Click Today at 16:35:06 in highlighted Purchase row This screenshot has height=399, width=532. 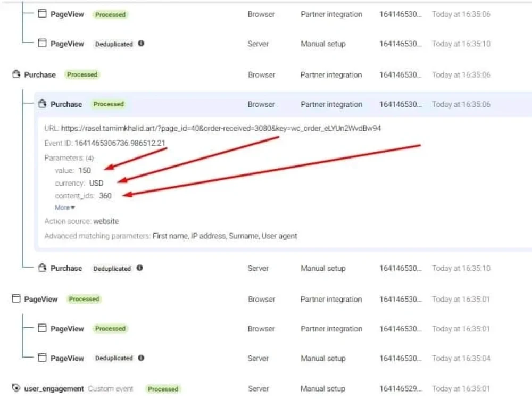461,104
